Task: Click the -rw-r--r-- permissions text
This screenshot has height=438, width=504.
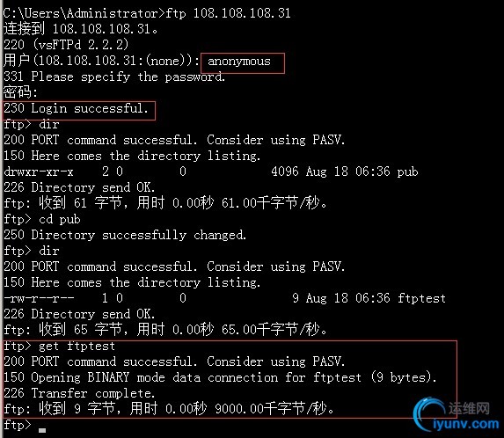Action: click(x=39, y=298)
